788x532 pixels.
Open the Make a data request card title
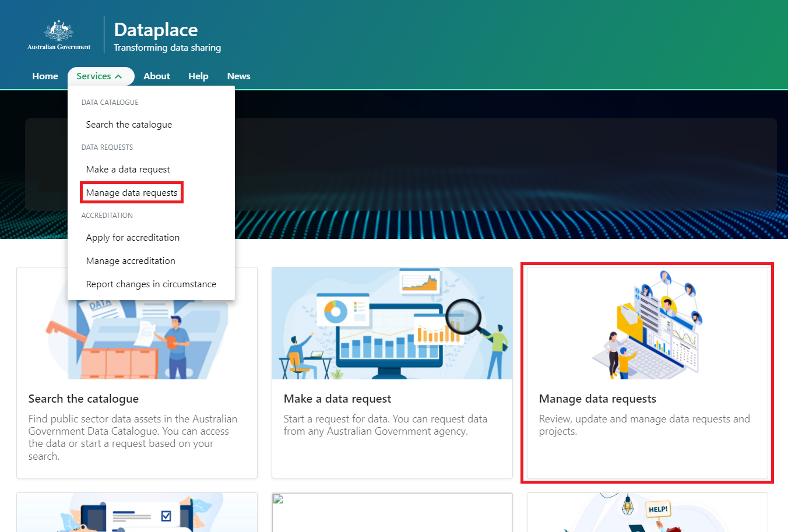click(337, 399)
